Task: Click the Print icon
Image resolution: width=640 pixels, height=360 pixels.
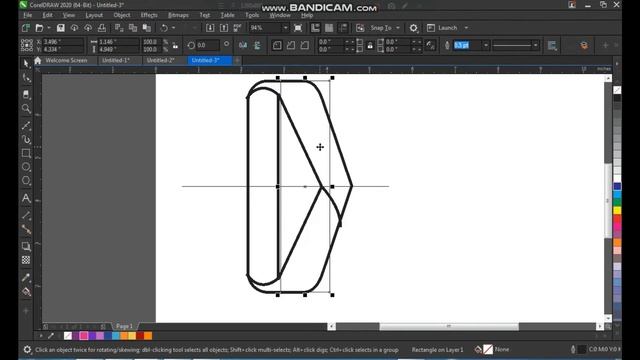Action: click(102, 28)
